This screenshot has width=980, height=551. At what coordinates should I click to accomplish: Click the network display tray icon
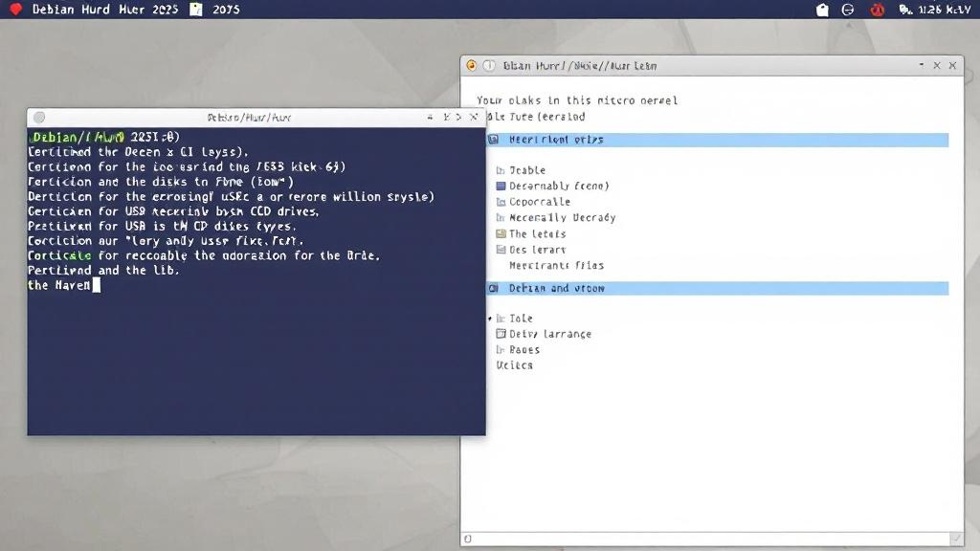[905, 10]
